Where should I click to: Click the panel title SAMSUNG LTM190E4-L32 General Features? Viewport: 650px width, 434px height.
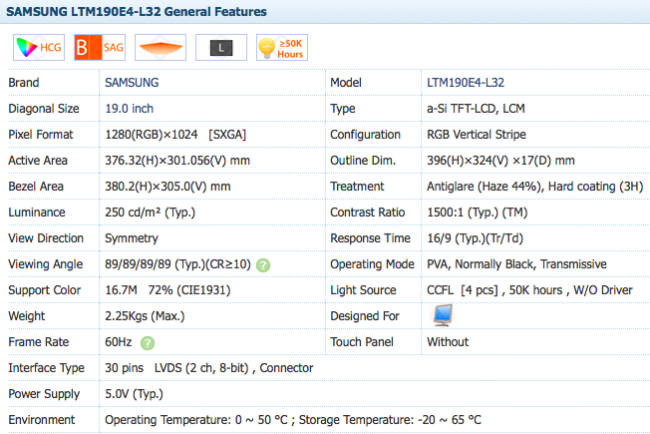coord(137,12)
